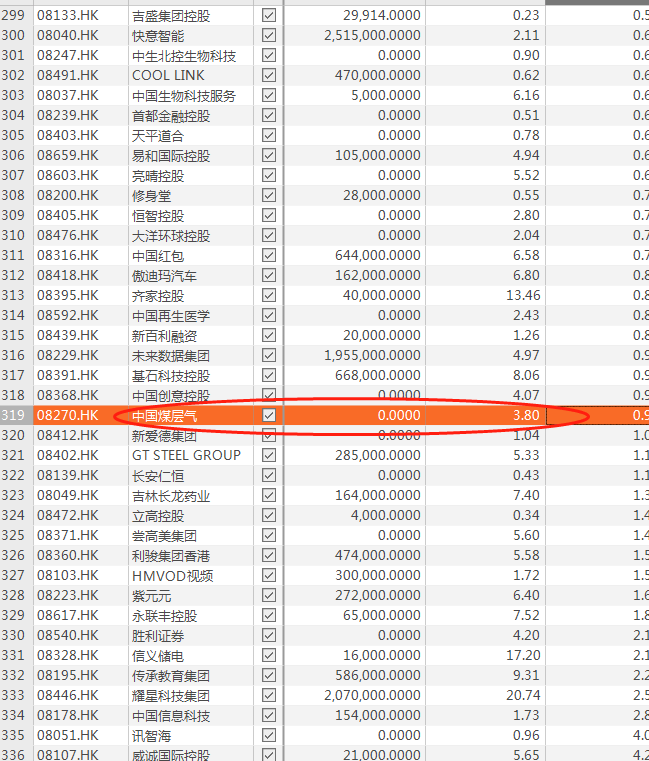
Task: Select row header 319
Action: pos(16,415)
